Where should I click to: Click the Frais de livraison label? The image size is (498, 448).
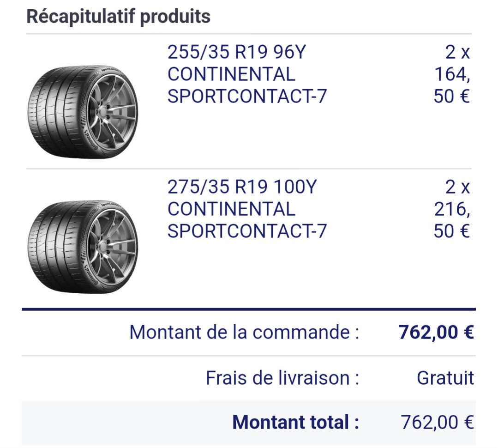(x=282, y=378)
